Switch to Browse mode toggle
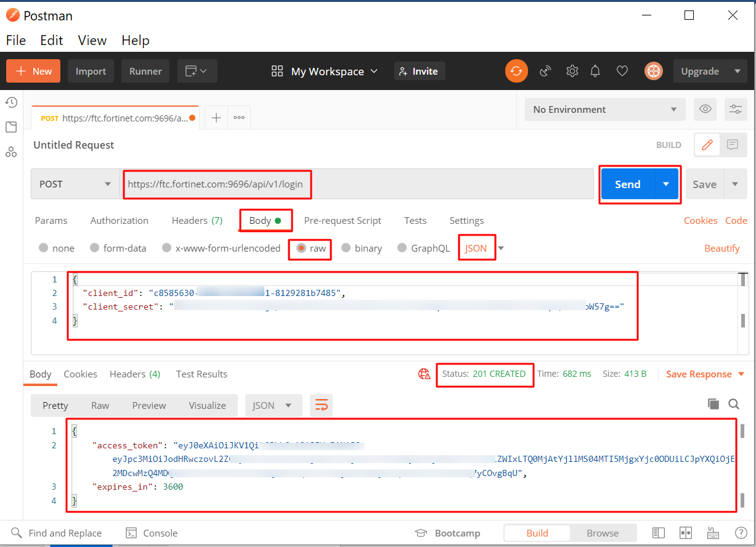756x547 pixels. [603, 533]
